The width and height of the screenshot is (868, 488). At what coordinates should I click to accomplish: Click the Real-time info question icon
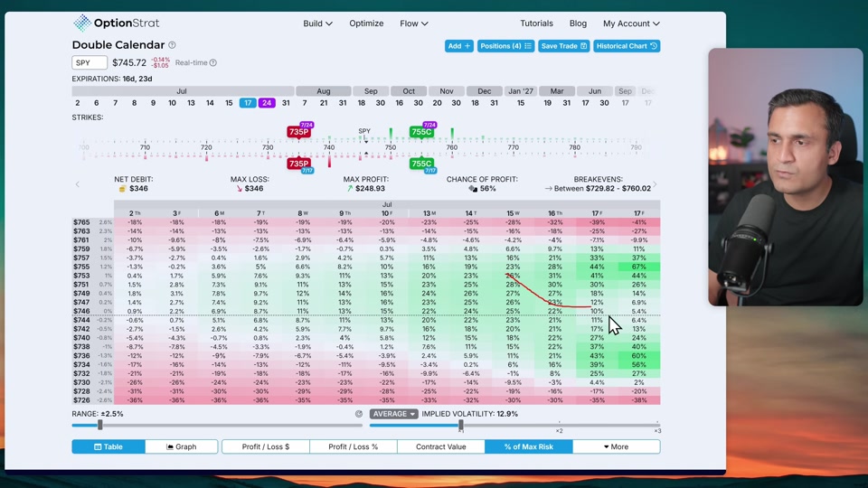(x=213, y=62)
